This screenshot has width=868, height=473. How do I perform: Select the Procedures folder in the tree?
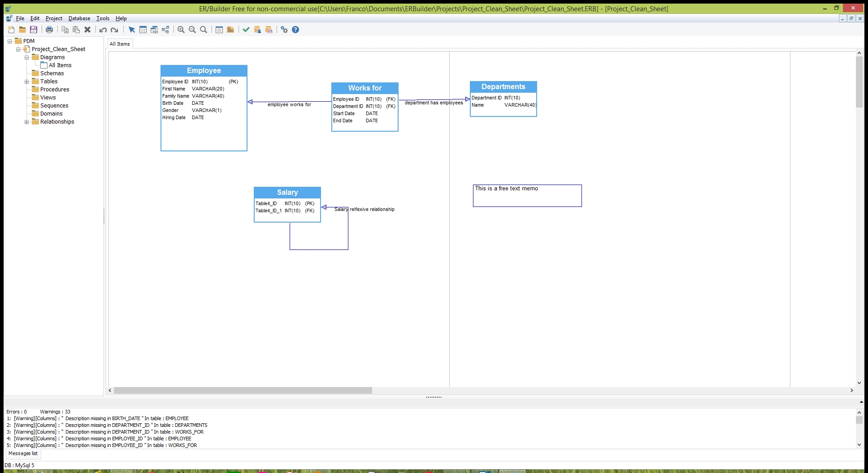(x=55, y=90)
